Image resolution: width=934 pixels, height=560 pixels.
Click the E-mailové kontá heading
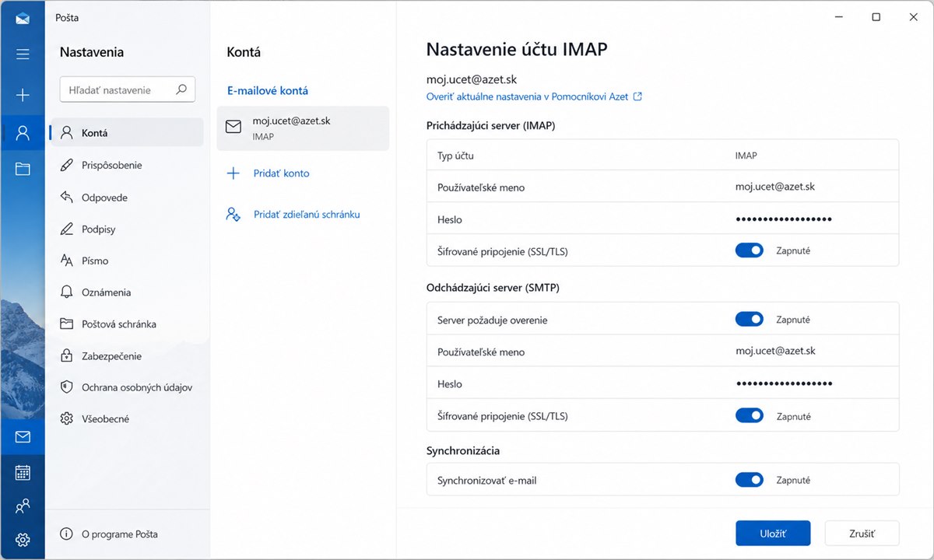[x=268, y=90]
